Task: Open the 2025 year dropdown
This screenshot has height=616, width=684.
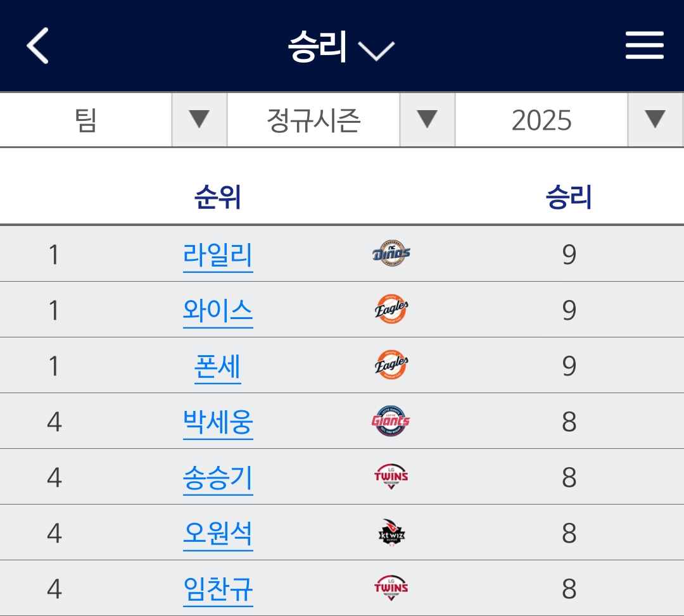Action: pyautogui.click(x=655, y=120)
